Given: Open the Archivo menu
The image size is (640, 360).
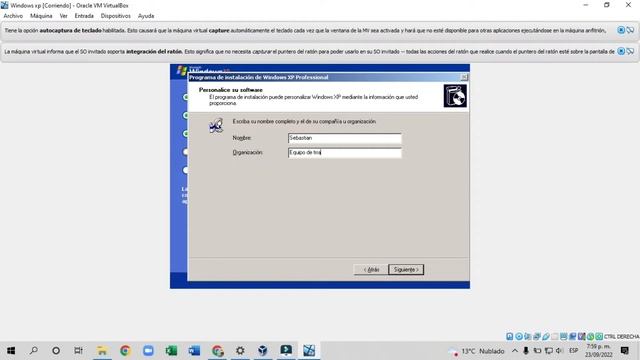Looking at the screenshot, I should tap(13, 16).
